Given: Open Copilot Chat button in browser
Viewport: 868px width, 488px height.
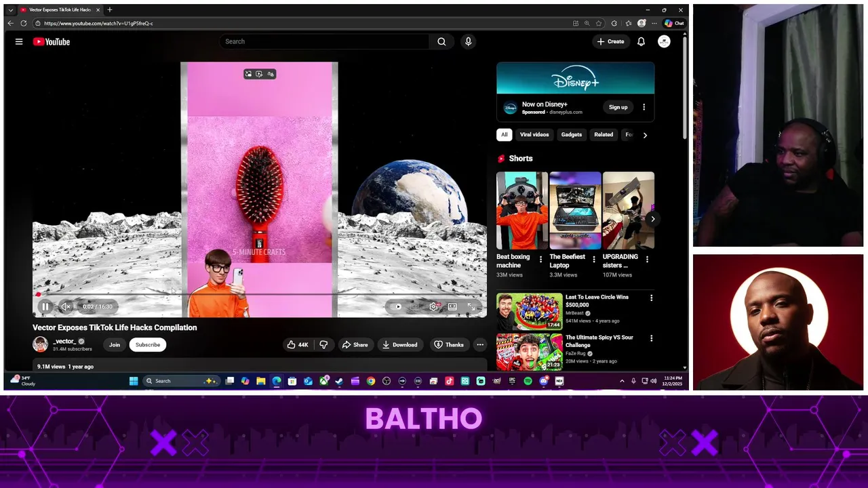Looking at the screenshot, I should 674,23.
